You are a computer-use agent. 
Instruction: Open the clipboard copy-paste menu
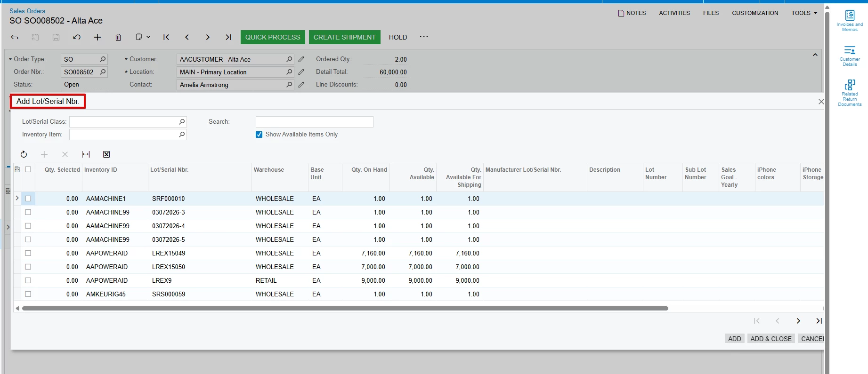click(143, 37)
